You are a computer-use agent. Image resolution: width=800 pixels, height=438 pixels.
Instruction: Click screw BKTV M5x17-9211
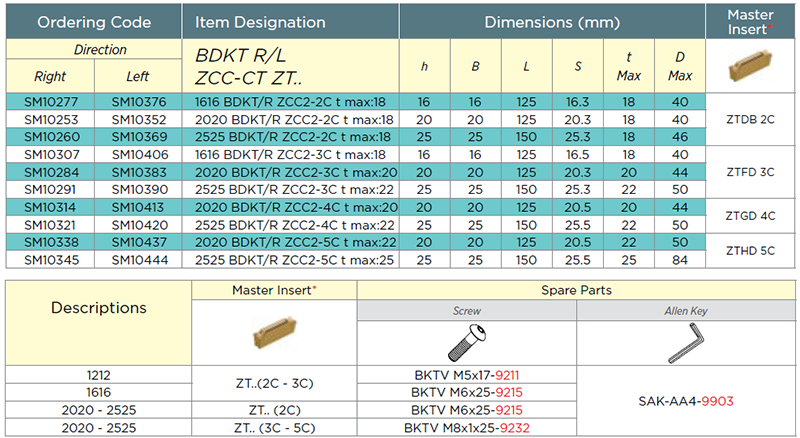[467, 376]
